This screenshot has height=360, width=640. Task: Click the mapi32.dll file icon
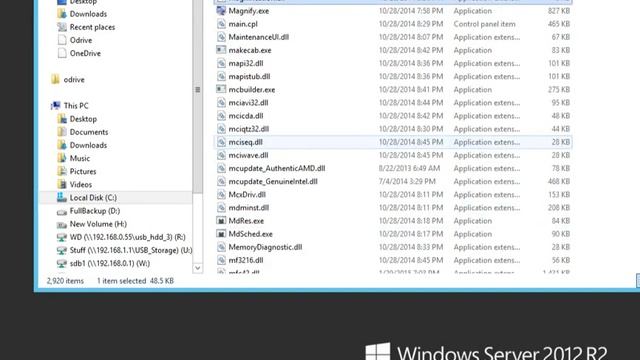221,63
